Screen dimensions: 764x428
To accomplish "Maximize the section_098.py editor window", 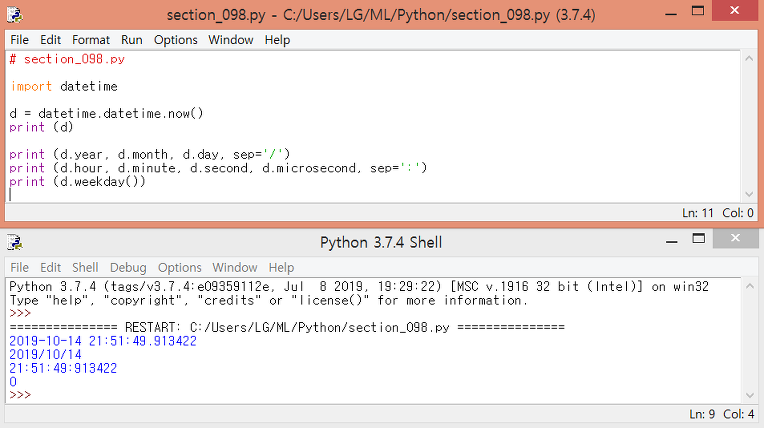I will click(x=698, y=11).
